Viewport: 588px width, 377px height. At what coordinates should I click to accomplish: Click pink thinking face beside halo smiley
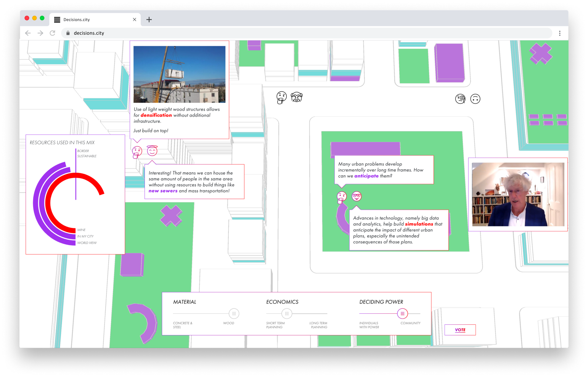pos(137,152)
